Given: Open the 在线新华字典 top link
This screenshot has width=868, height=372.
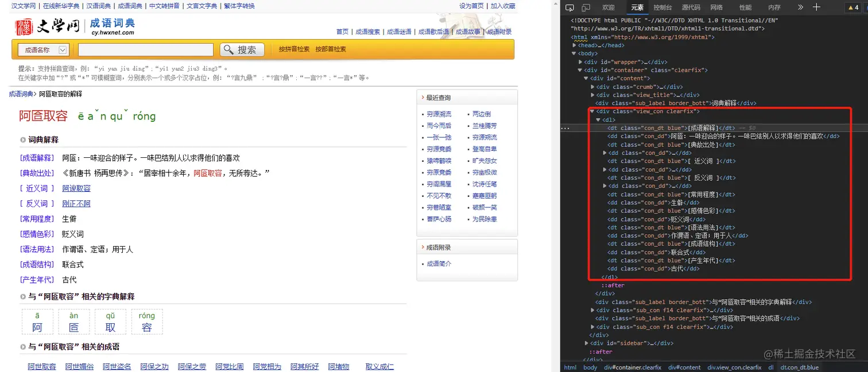Looking at the screenshot, I should click(x=61, y=6).
